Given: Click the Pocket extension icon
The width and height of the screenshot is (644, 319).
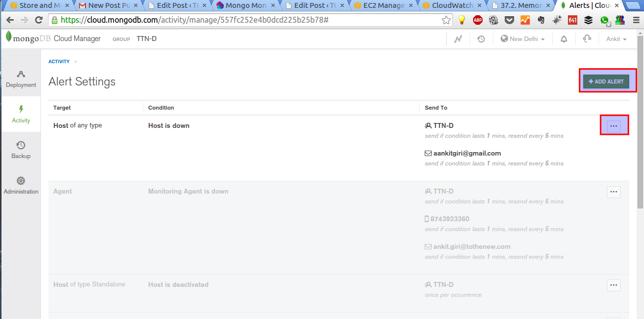Looking at the screenshot, I should point(509,20).
